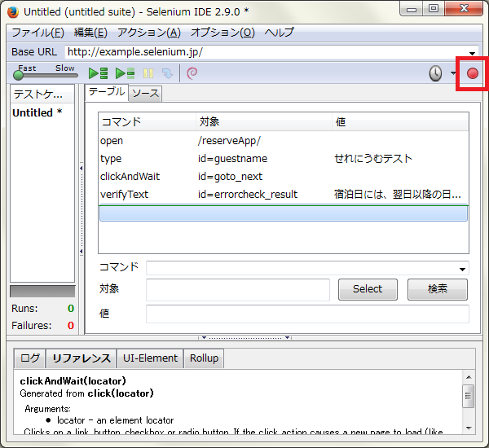The image size is (489, 448).
Task: Click the 宿泊日には value cell
Action: point(398,195)
